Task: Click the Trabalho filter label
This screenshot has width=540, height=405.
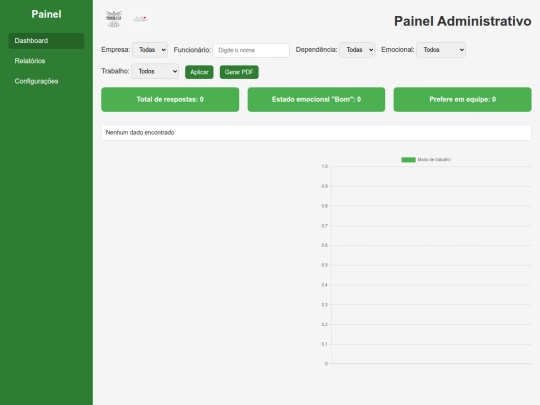Action: coord(115,71)
